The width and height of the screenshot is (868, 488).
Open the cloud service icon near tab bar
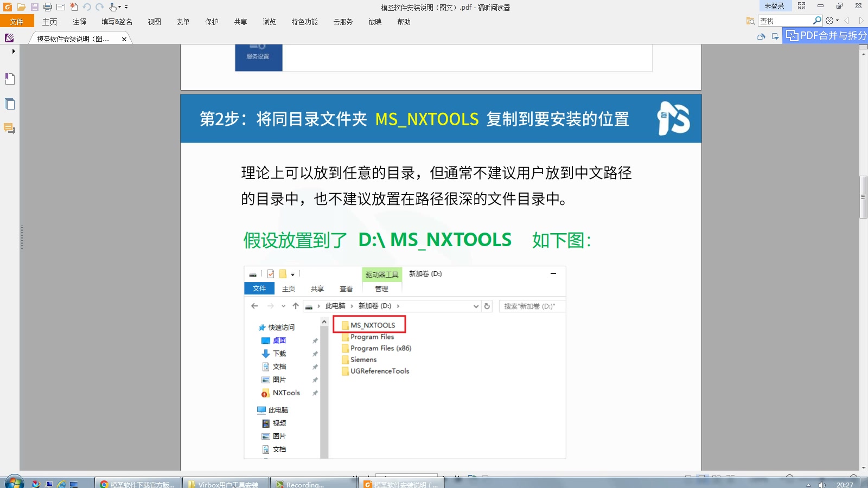[761, 36]
